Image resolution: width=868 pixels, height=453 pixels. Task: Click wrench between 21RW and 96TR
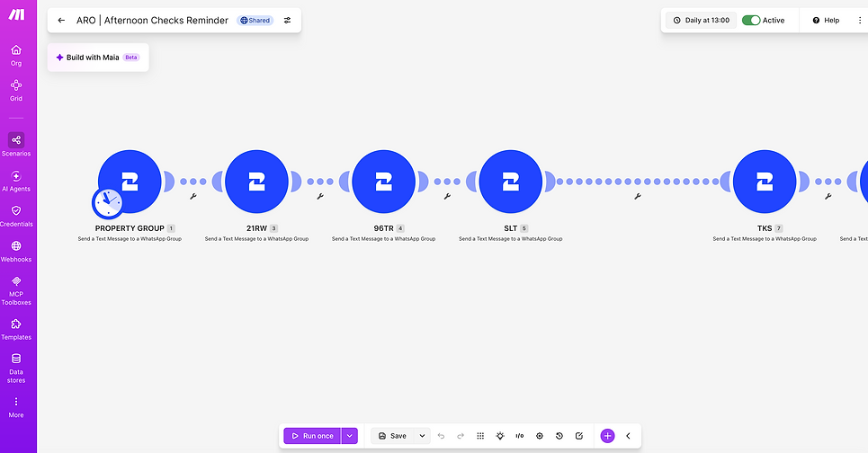pyautogui.click(x=320, y=196)
